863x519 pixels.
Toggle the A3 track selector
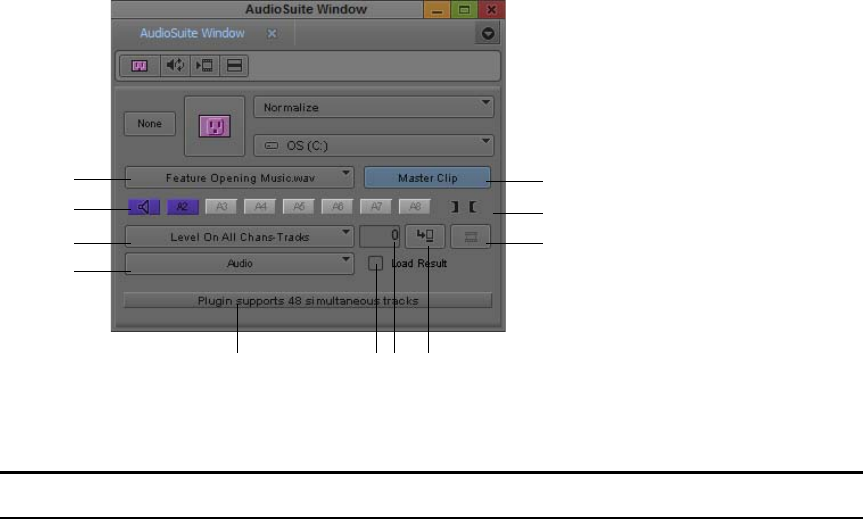(221, 207)
